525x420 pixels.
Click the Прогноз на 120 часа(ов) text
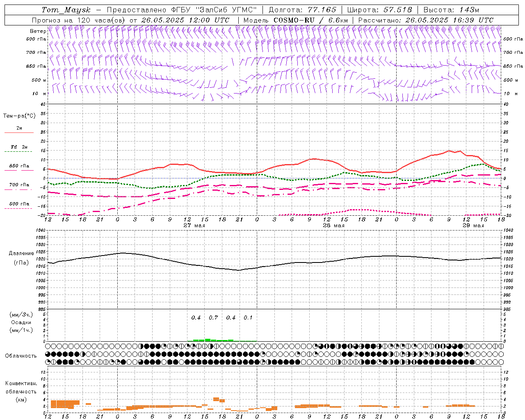pyautogui.click(x=79, y=20)
